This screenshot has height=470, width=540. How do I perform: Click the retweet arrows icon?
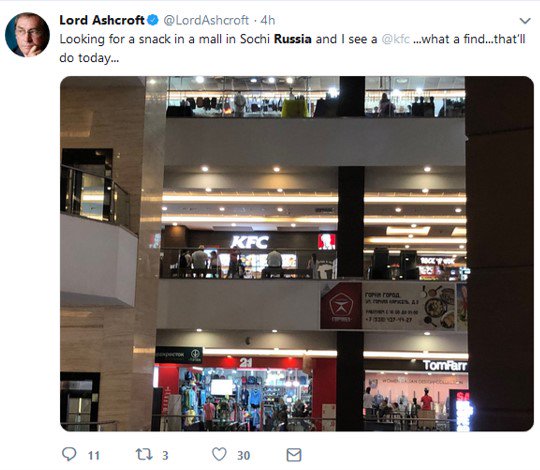tap(144, 455)
